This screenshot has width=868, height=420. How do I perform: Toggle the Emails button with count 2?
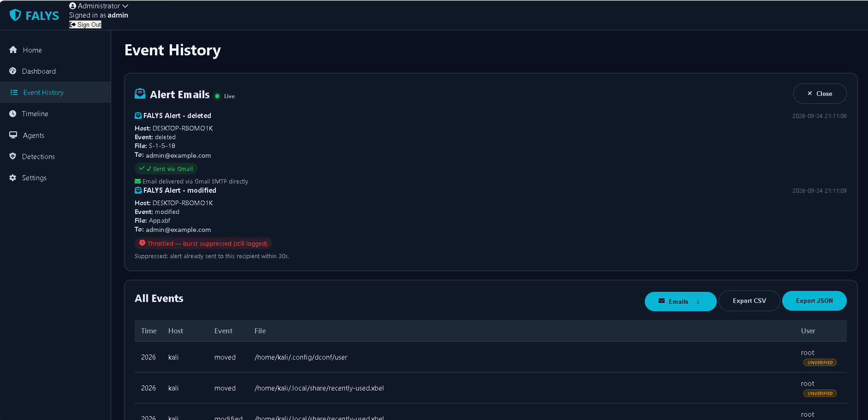click(x=680, y=301)
